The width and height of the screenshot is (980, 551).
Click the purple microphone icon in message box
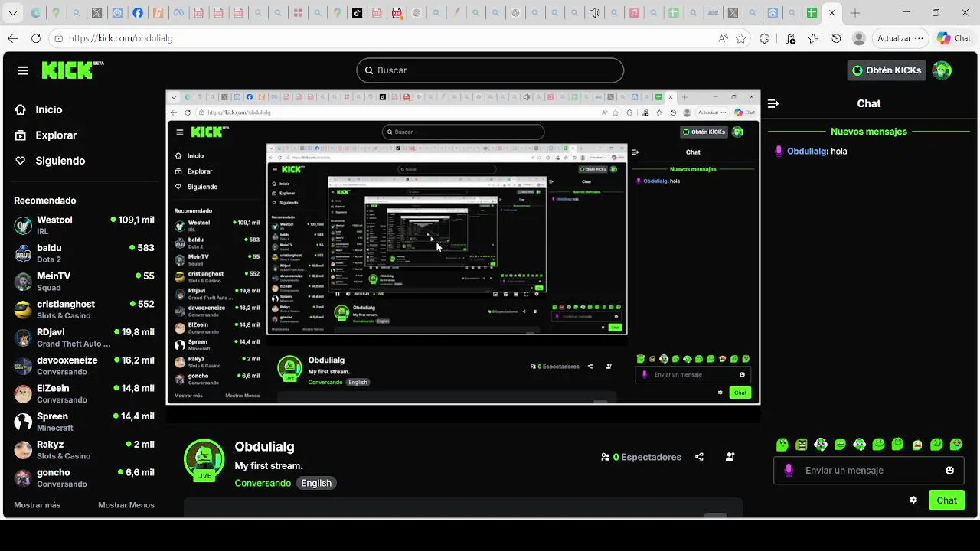pyautogui.click(x=789, y=471)
